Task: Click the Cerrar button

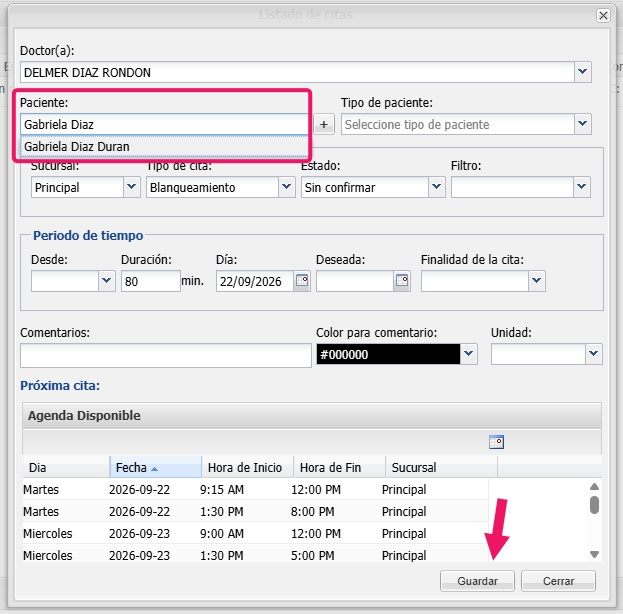Action: (558, 581)
